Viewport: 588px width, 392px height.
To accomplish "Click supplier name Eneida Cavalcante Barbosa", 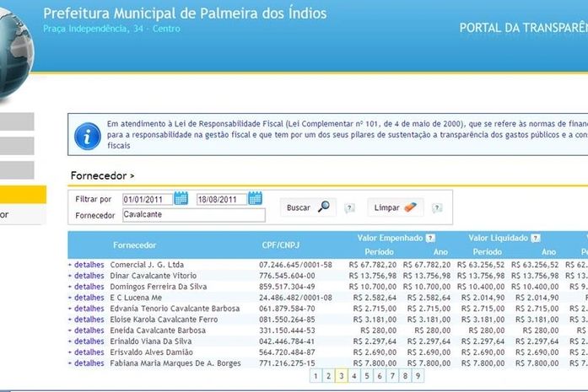I will pos(158,330).
